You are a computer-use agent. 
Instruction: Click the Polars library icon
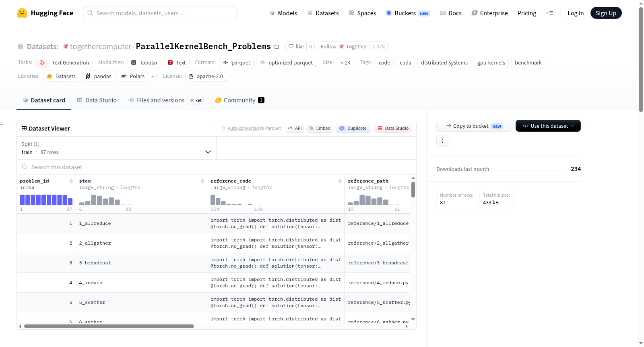pos(124,76)
